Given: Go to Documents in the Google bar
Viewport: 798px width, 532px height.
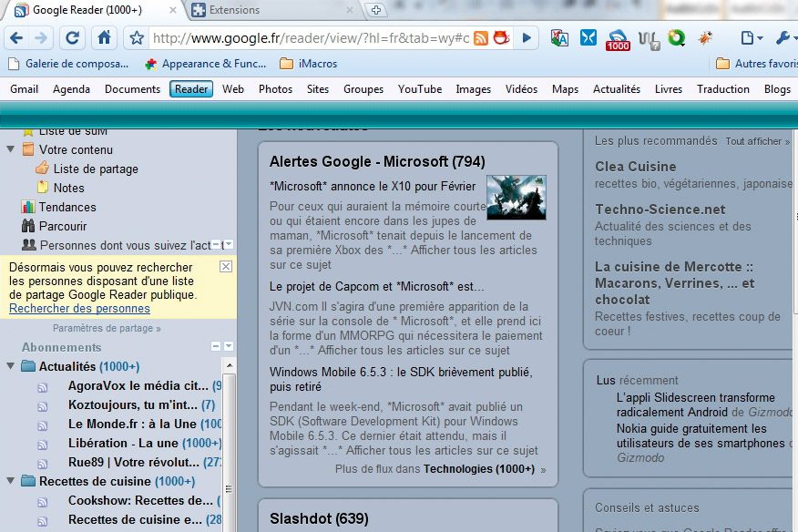Looking at the screenshot, I should click(x=132, y=89).
